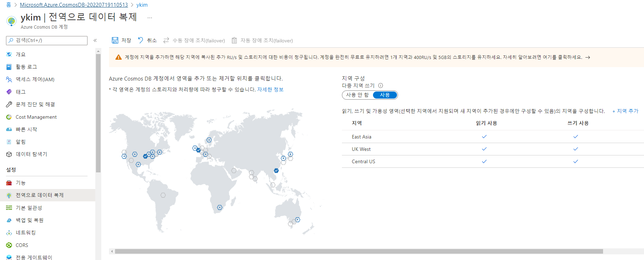Click the East Asia checked marker on map

point(276,171)
